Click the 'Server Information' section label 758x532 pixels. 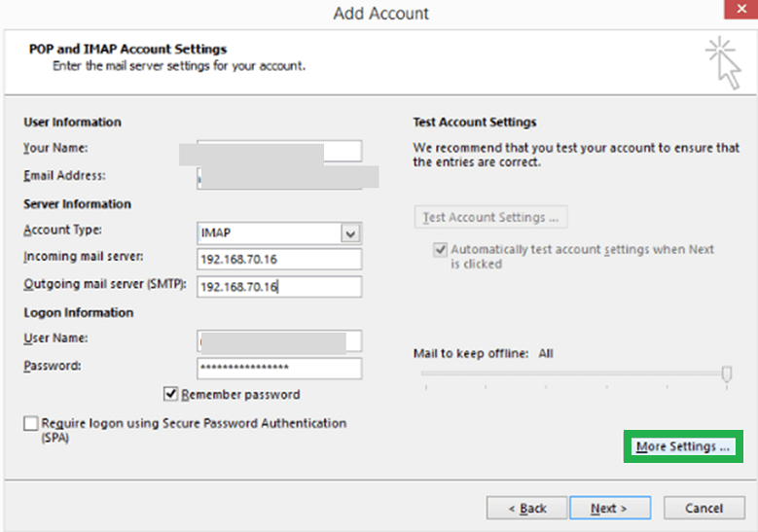click(77, 204)
